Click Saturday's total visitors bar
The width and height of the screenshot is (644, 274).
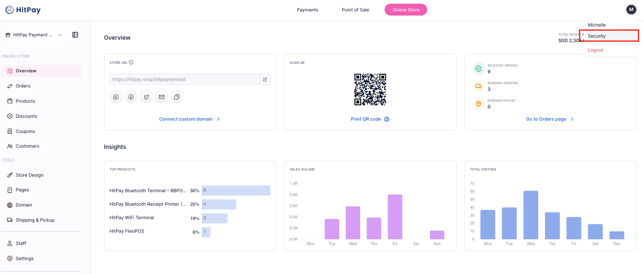595,231
